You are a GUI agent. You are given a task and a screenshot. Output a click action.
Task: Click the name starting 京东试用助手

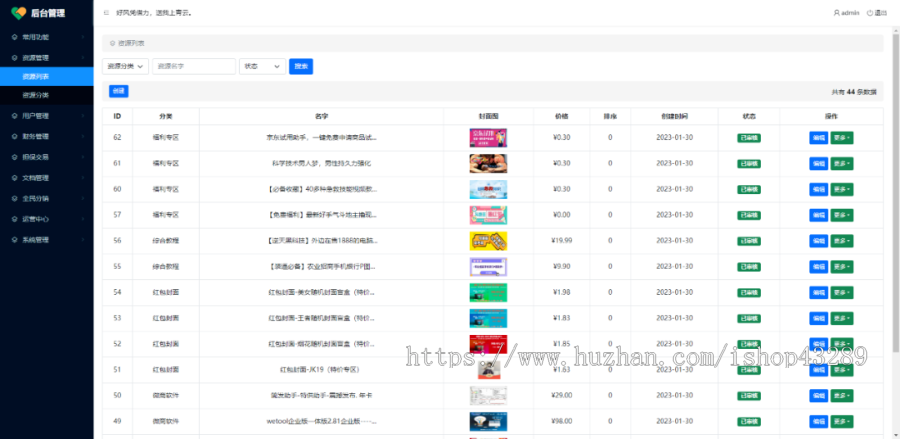point(321,137)
